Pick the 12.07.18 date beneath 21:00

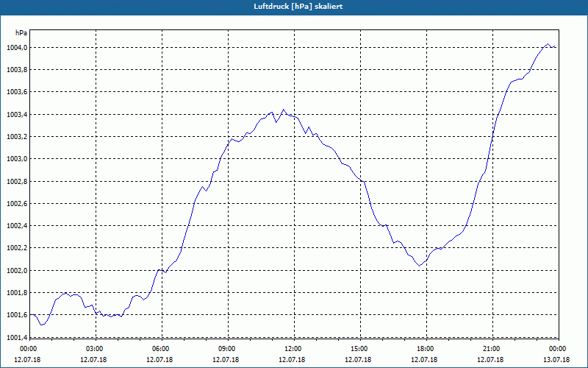coord(490,360)
